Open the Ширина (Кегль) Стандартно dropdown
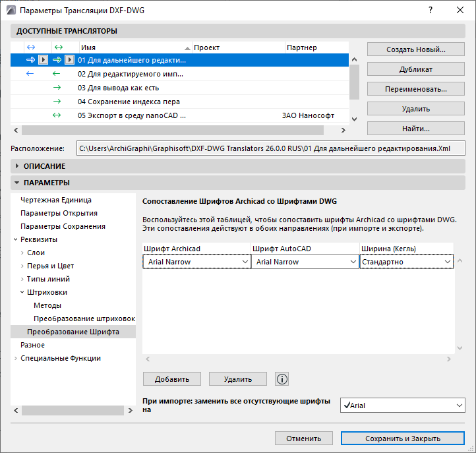Screen dimensions: 476x453 click(407, 262)
